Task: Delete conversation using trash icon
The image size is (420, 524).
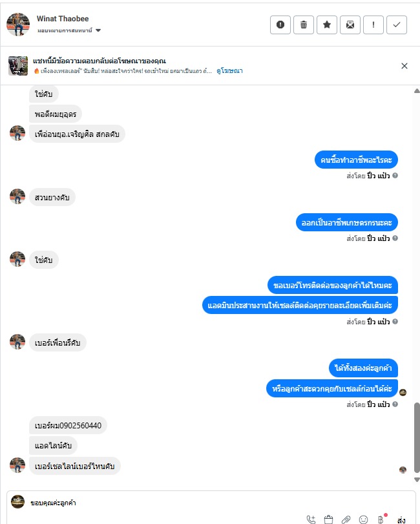Action: tap(304, 25)
